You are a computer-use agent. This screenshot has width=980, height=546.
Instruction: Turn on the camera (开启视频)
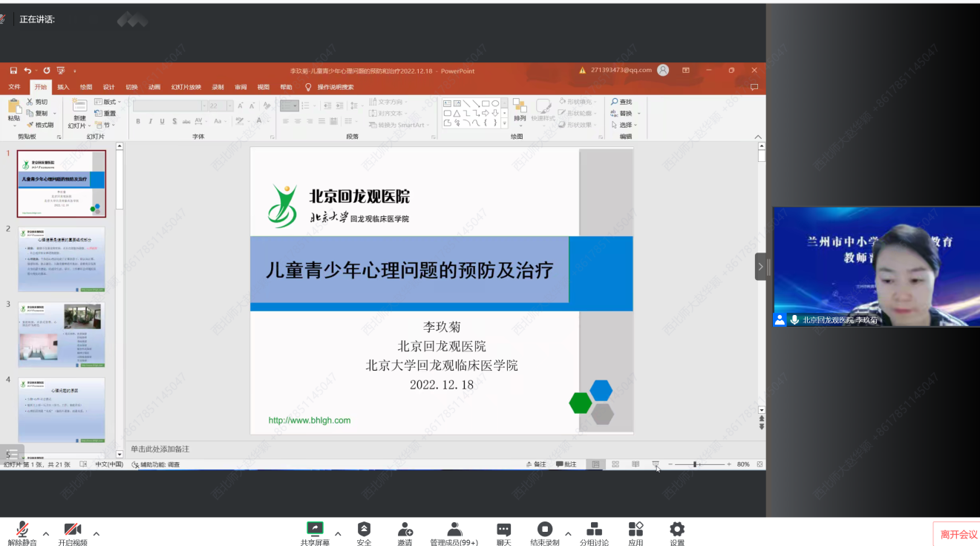tap(72, 530)
